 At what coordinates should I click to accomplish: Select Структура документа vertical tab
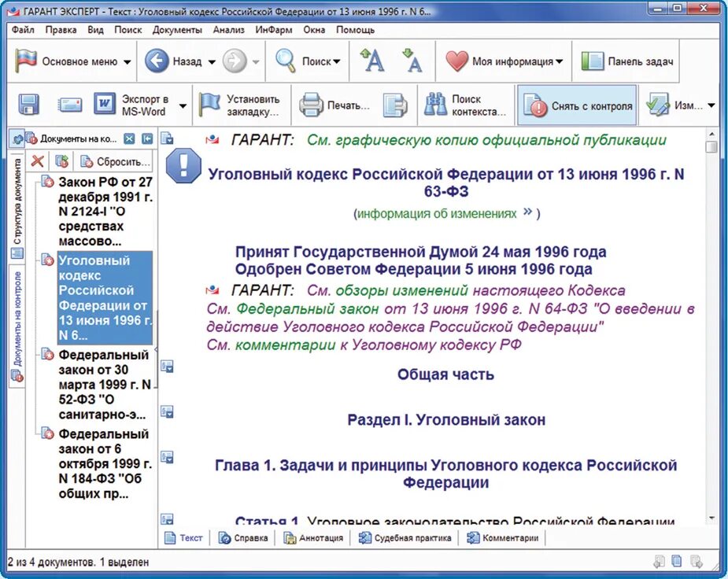click(x=17, y=208)
